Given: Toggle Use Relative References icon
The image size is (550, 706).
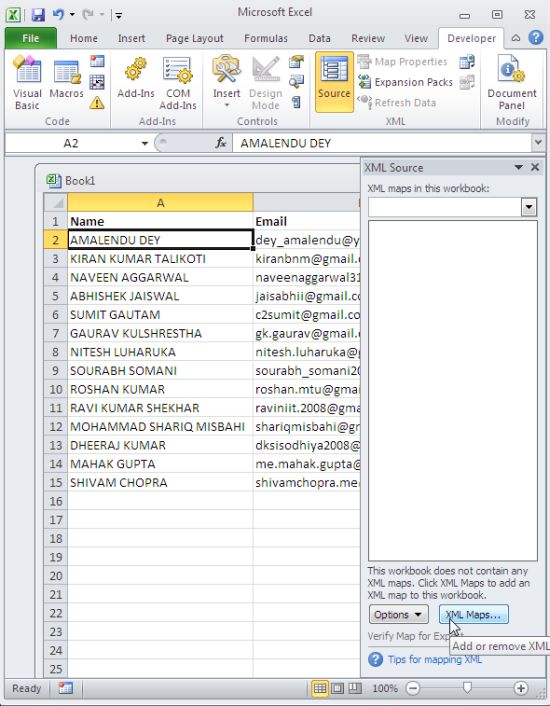Looking at the screenshot, I should click(x=97, y=82).
